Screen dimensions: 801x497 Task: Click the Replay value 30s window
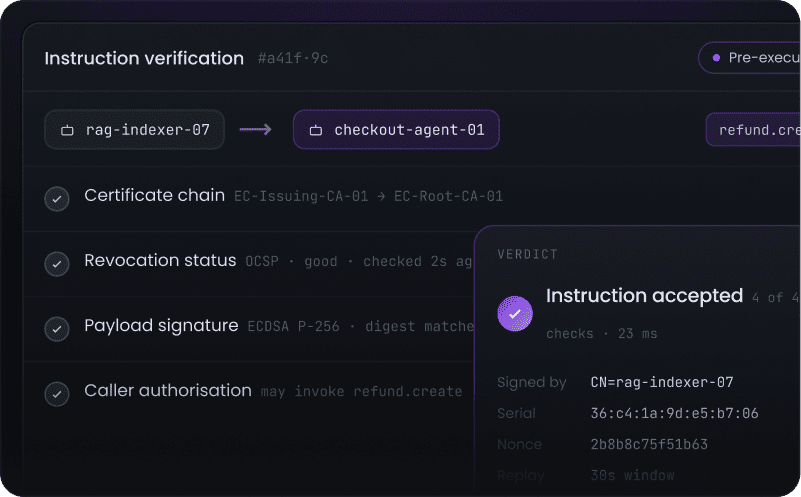pos(632,476)
